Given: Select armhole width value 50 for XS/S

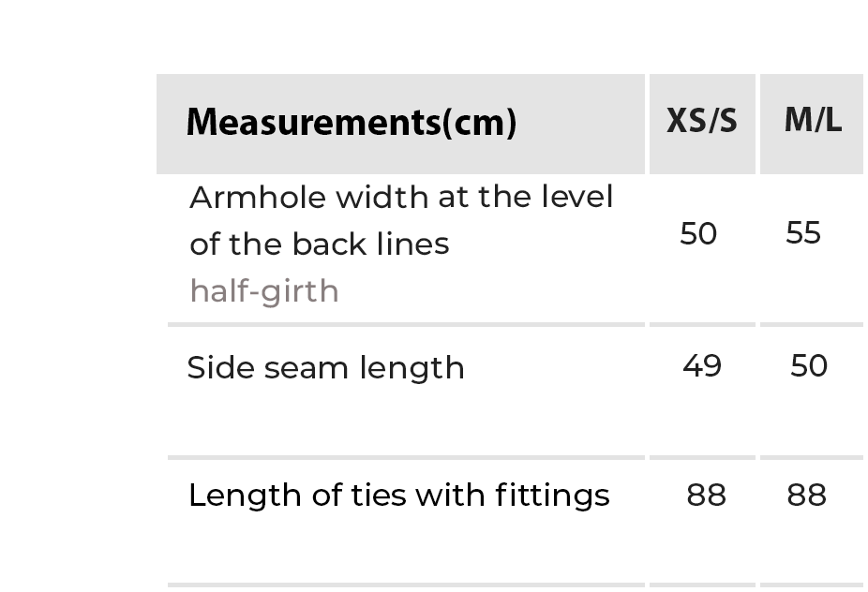Looking at the screenshot, I should click(698, 233).
